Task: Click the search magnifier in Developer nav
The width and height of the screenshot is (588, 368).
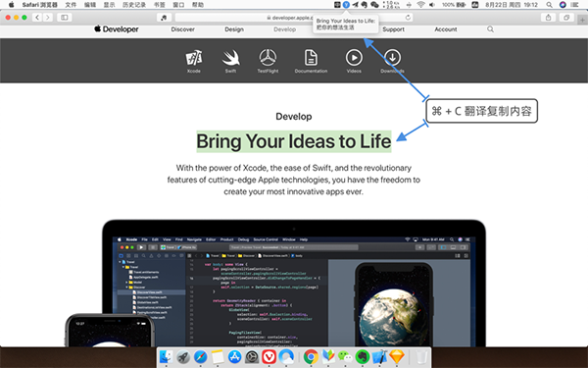Action: click(490, 29)
